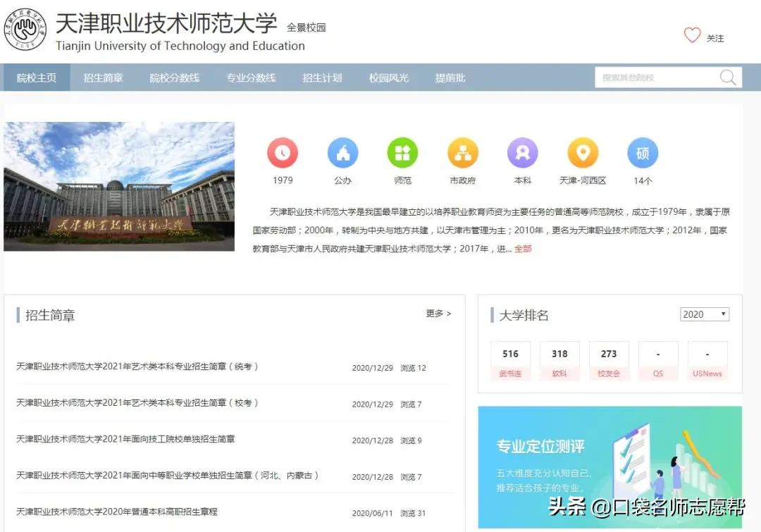Expand description with red 全部 link
761x532 pixels.
coord(523,249)
